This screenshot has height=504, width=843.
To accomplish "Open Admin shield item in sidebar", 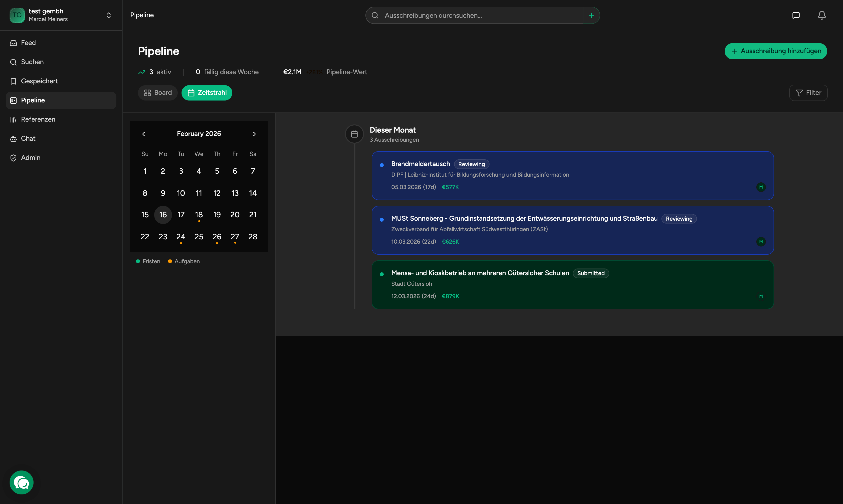I will tap(31, 157).
